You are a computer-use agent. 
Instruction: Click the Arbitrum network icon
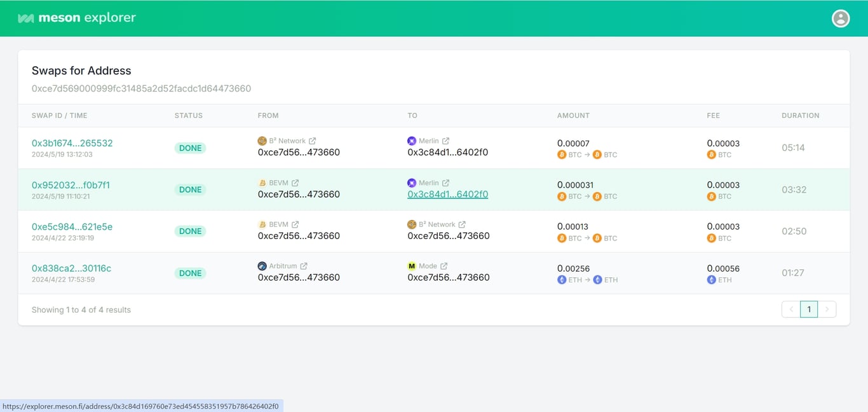click(262, 266)
